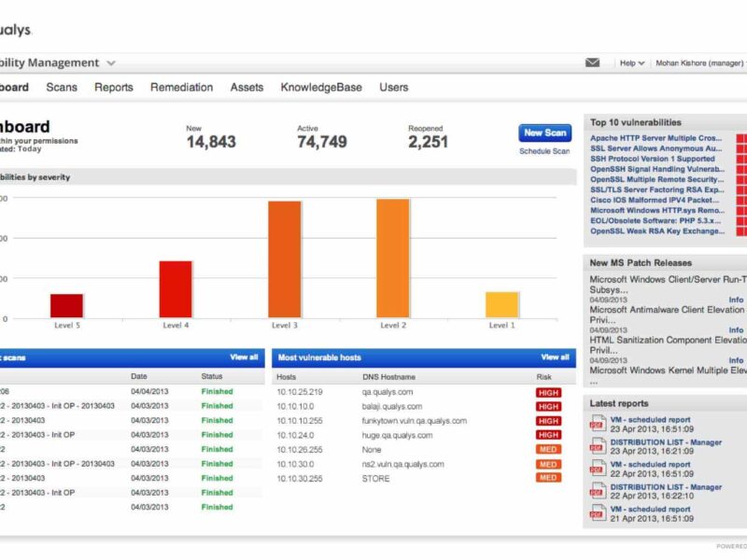The image size is (747, 560).
Task: Click PDF icon for 23 Apr Distribution List report
Action: (x=598, y=446)
